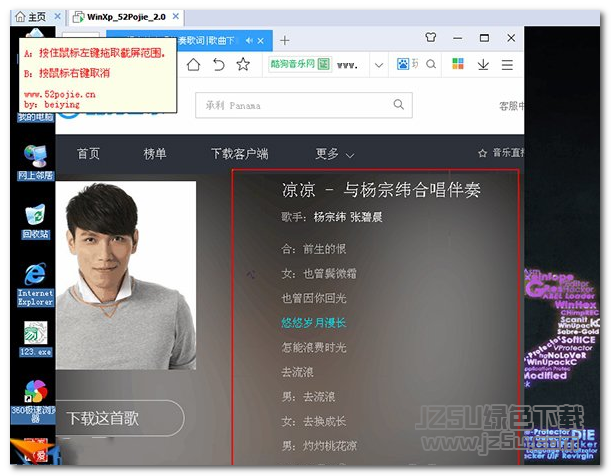Close the 主页 tab
The width and height of the screenshot is (611, 476).
click(57, 16)
